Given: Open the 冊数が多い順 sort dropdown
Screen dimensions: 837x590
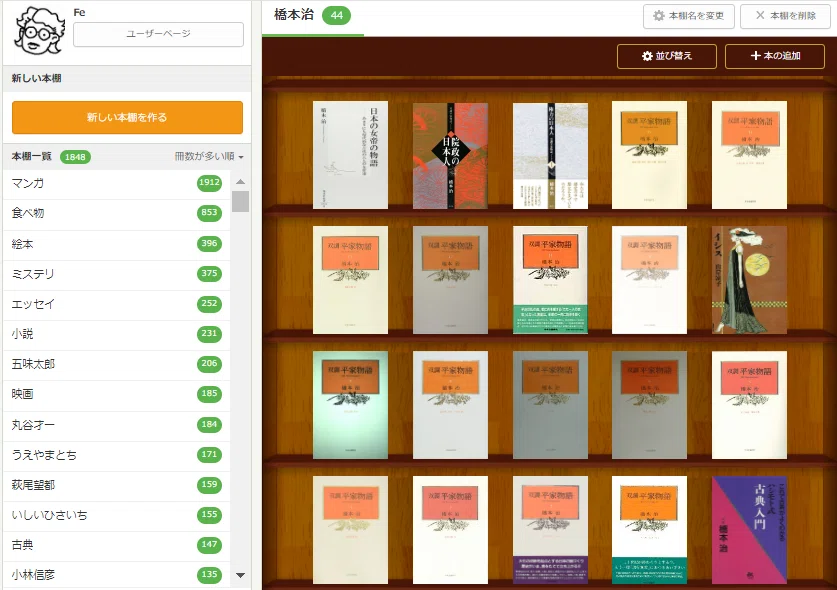Looking at the screenshot, I should 209,156.
